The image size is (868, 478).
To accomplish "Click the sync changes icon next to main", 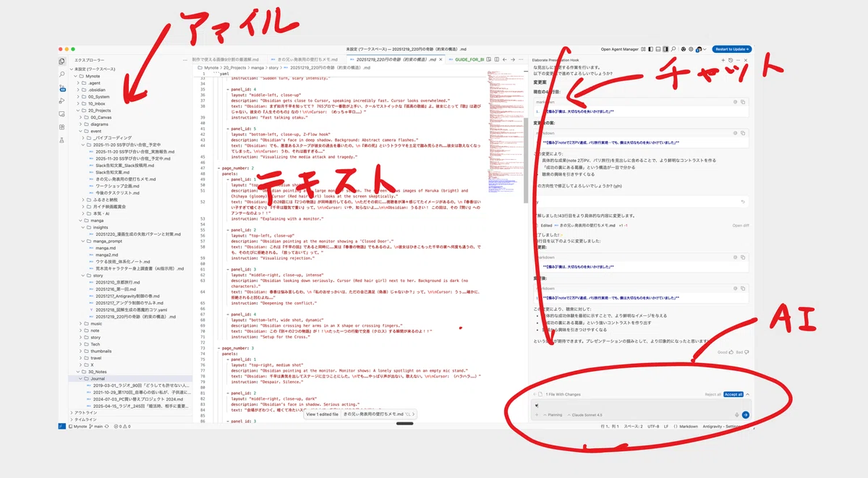I will click(106, 427).
